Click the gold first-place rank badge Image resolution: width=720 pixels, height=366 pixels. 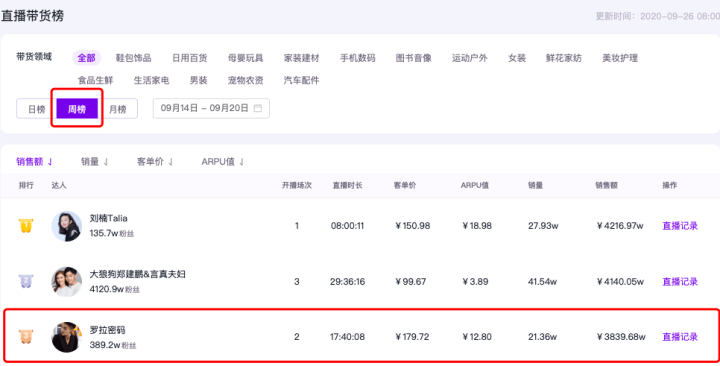[26, 225]
